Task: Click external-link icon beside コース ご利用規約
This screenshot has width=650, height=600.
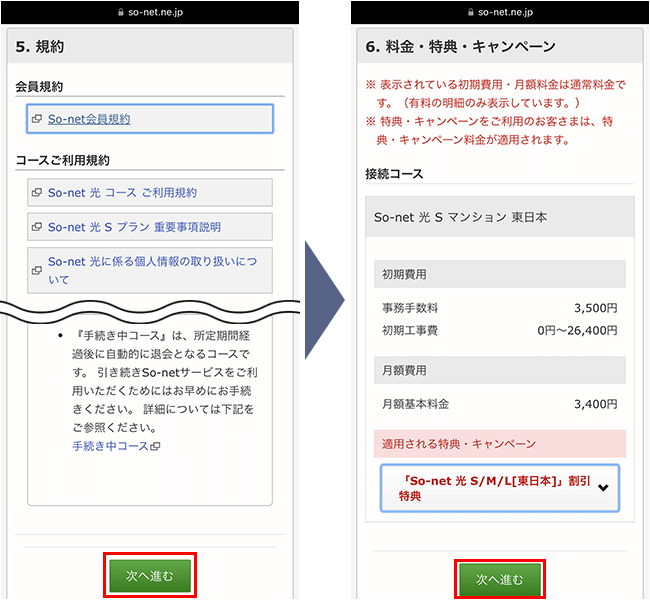Action: (x=37, y=192)
